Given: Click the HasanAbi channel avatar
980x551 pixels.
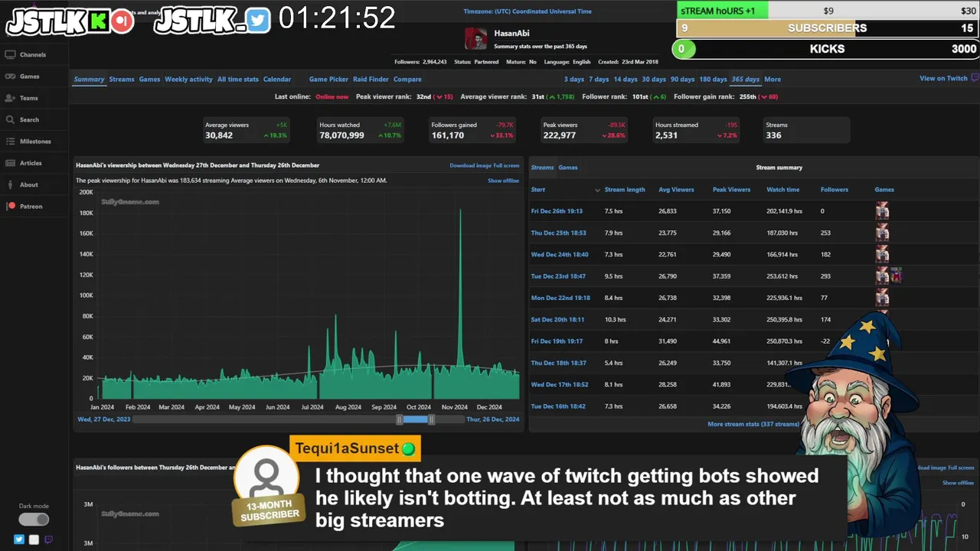Looking at the screenshot, I should tap(475, 39).
